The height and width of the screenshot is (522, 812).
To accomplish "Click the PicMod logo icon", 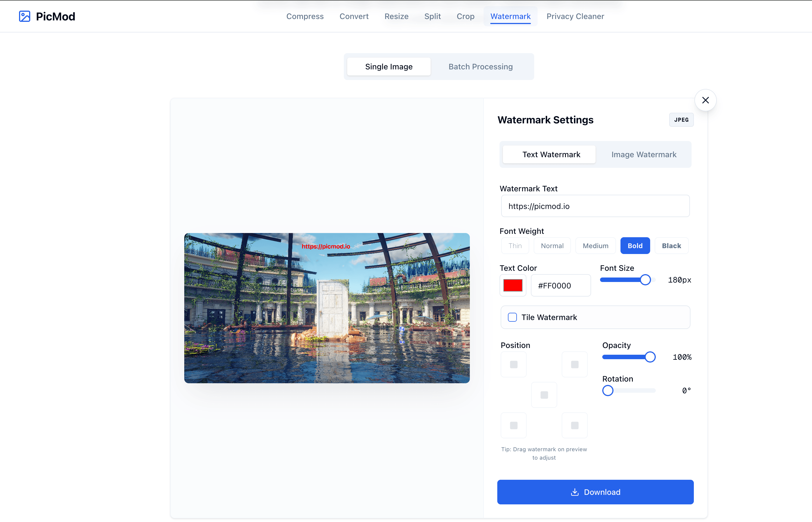I will pyautogui.click(x=24, y=16).
